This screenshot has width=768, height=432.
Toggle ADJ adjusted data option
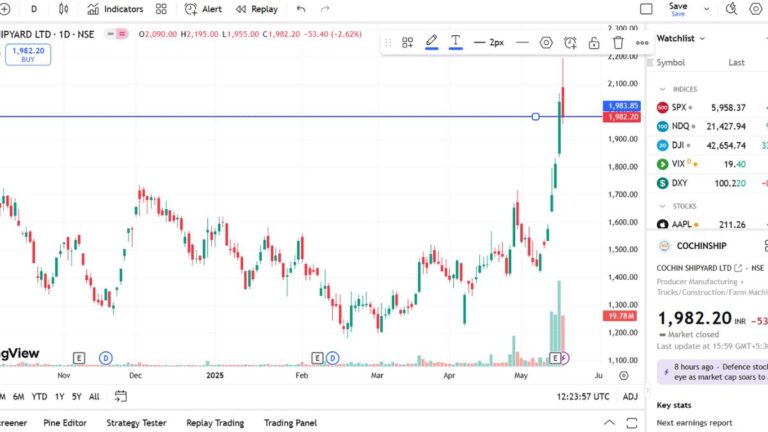(630, 397)
